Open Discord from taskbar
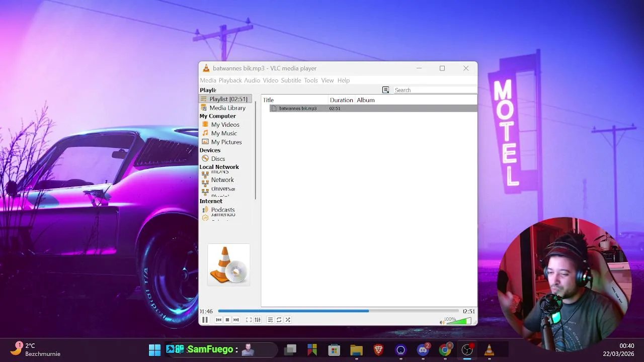This screenshot has height=362, width=644. pos(423,349)
